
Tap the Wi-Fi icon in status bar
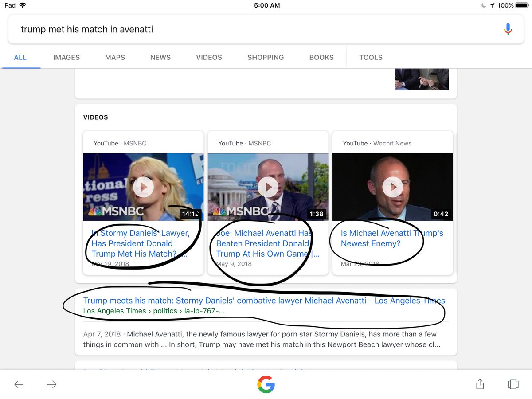[x=23, y=5]
